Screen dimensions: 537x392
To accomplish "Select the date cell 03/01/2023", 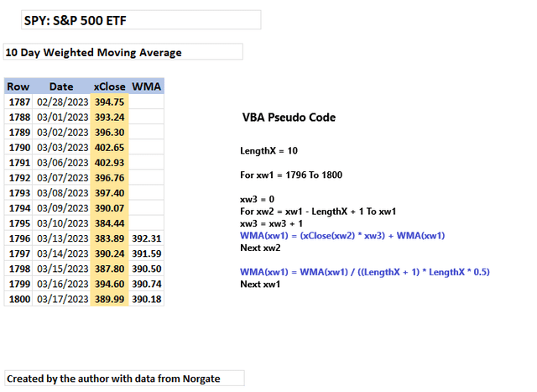I will (62, 117).
